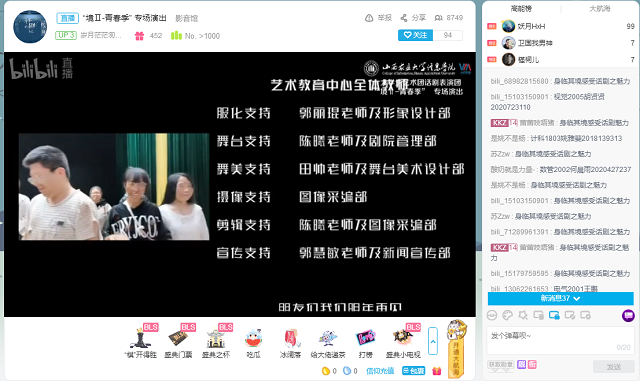Click username bili_15179759595 in chat

click(x=519, y=273)
